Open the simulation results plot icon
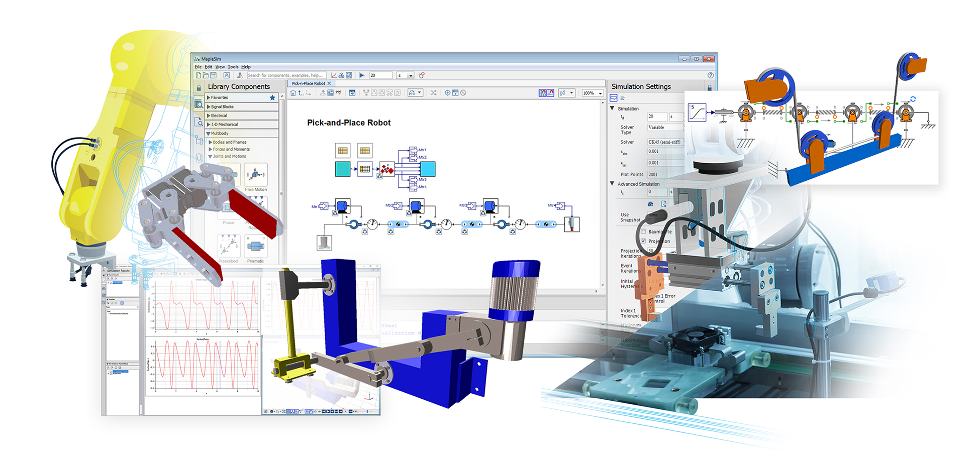This screenshot has height=467, width=980. pos(334,75)
